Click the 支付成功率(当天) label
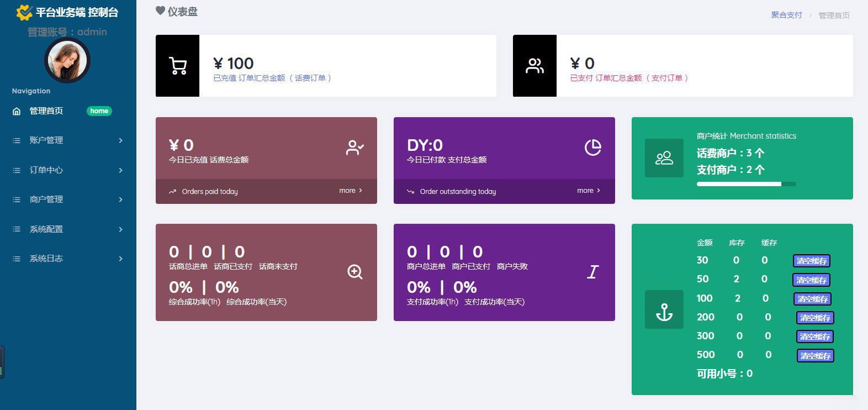Image resolution: width=868 pixels, height=410 pixels. [x=495, y=302]
